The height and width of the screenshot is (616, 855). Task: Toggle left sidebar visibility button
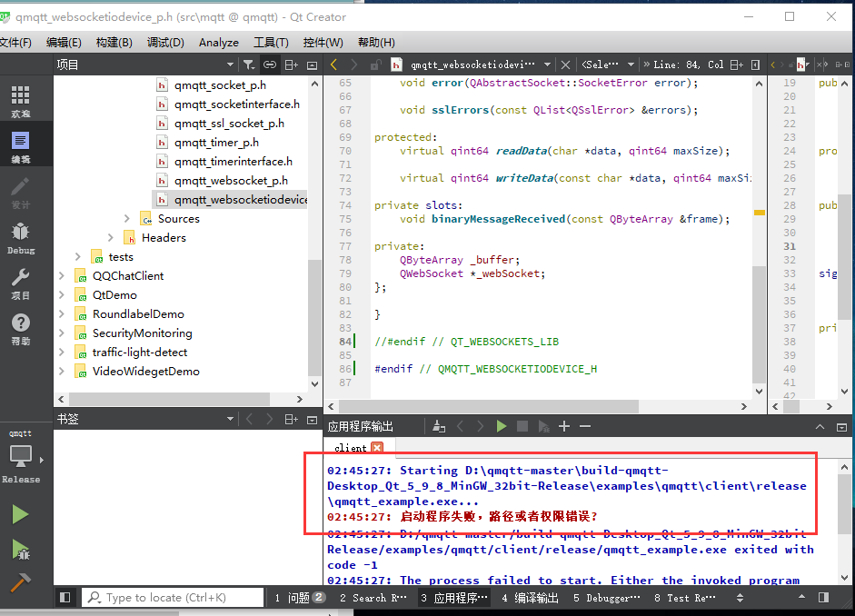(65, 598)
